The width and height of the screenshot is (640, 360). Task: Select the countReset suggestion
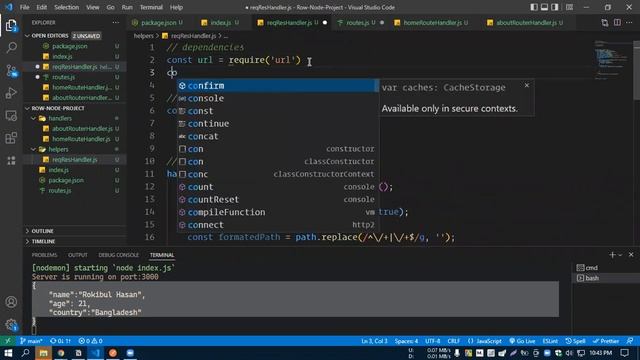click(x=278, y=200)
